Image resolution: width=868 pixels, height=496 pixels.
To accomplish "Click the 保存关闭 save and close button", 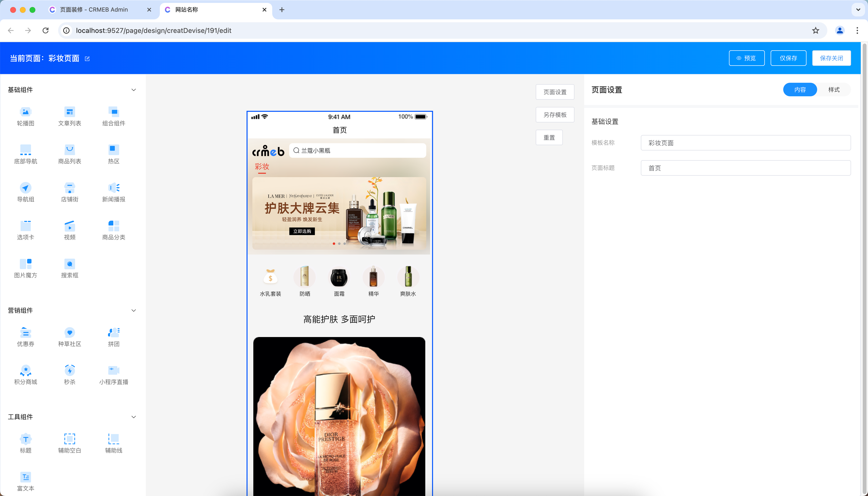I will [831, 58].
